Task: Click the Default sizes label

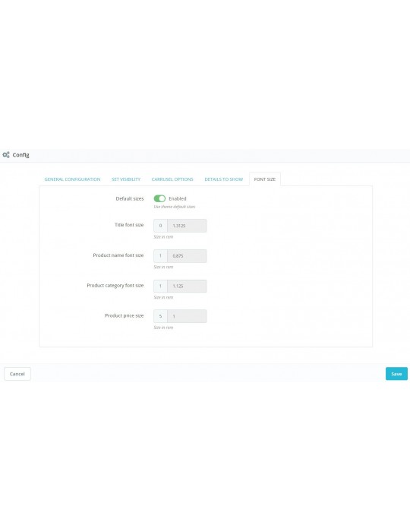Action: click(x=130, y=198)
